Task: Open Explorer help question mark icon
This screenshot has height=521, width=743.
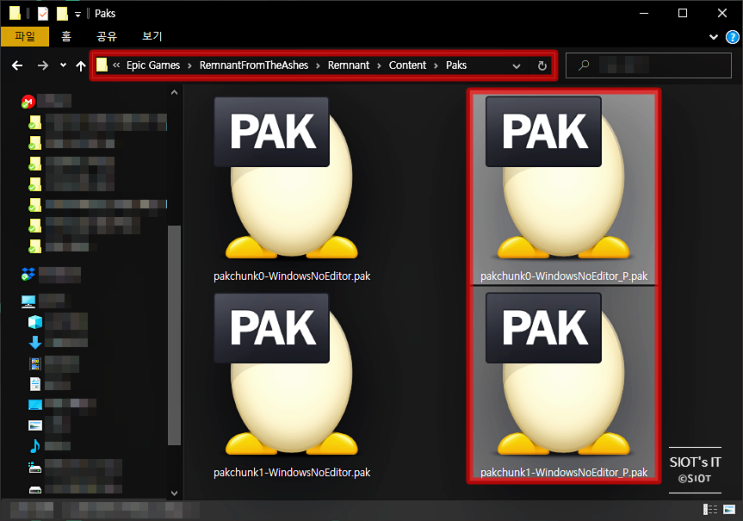Action: (x=732, y=37)
